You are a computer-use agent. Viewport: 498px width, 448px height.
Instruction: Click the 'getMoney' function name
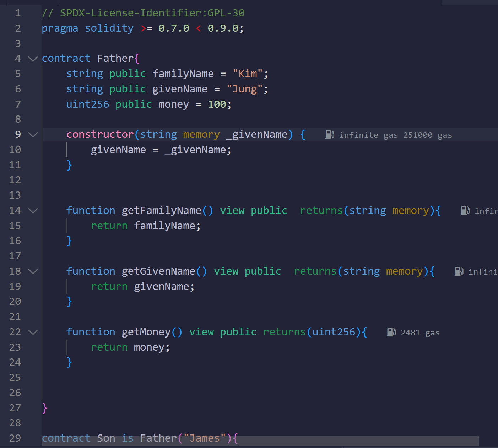(x=146, y=332)
